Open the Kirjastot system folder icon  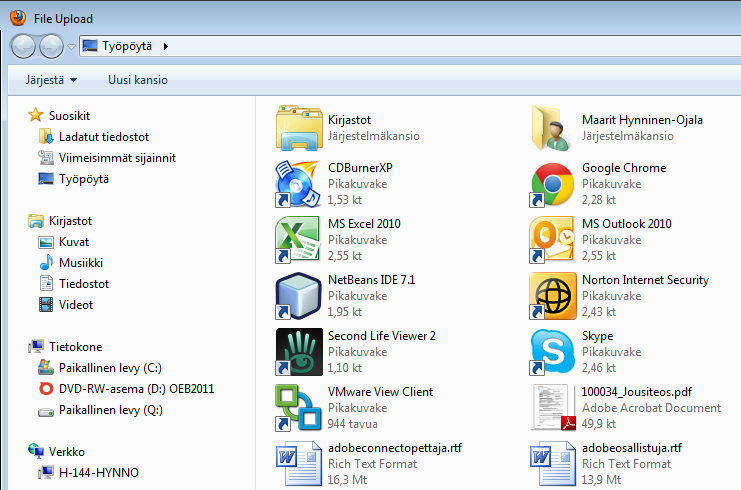point(299,128)
